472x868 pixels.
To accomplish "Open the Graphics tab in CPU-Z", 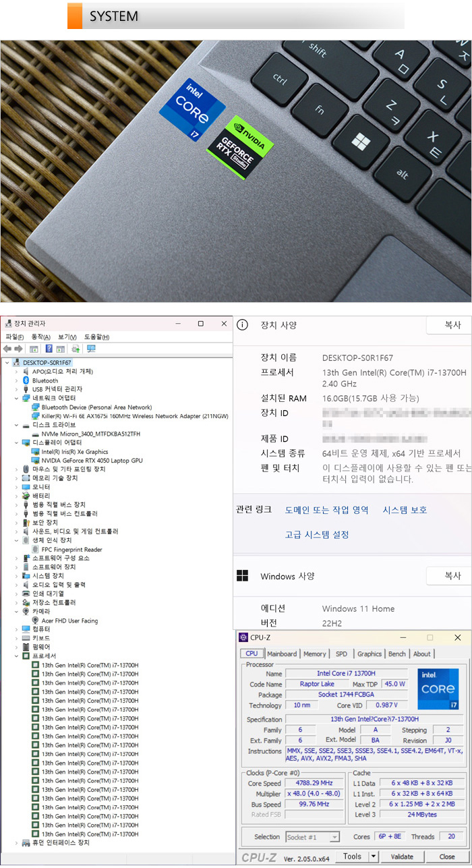I will (369, 654).
